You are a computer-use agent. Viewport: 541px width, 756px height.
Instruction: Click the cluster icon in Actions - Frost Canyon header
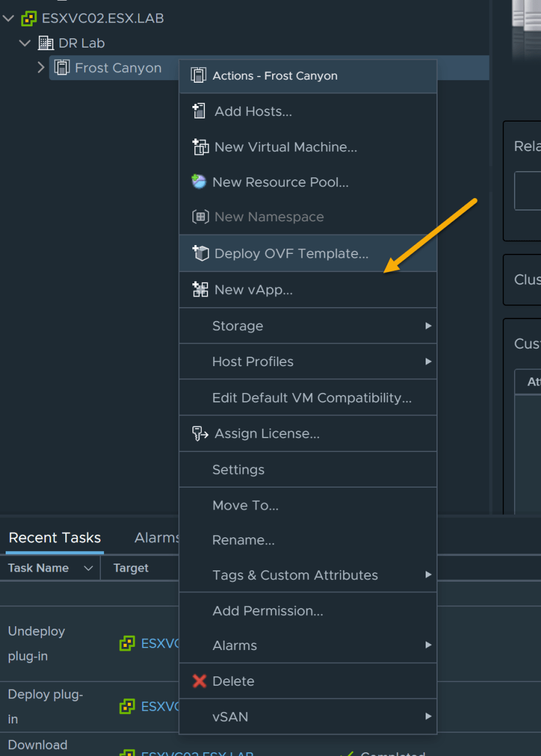pos(198,76)
